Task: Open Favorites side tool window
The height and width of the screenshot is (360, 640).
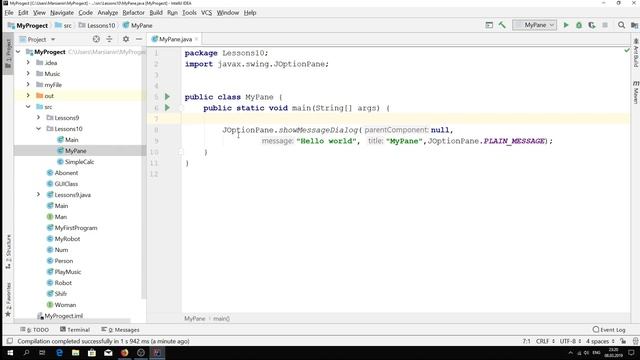Action: [8, 299]
